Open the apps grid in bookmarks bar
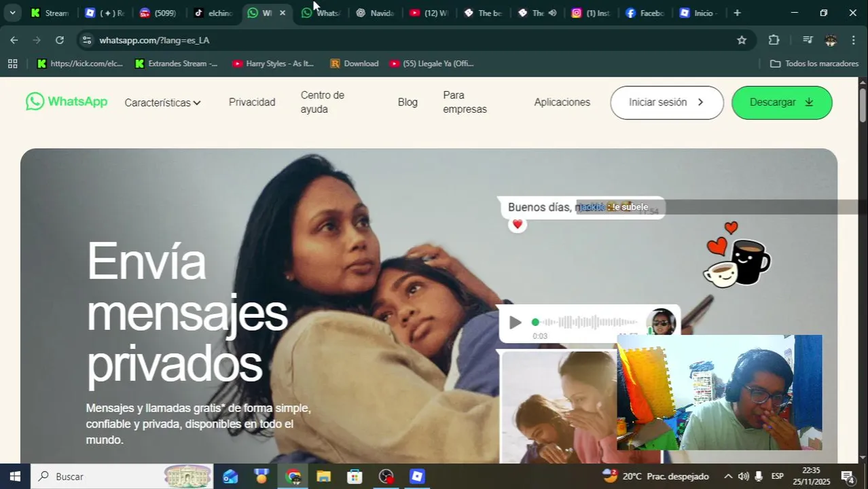The image size is (868, 489). (x=12, y=64)
